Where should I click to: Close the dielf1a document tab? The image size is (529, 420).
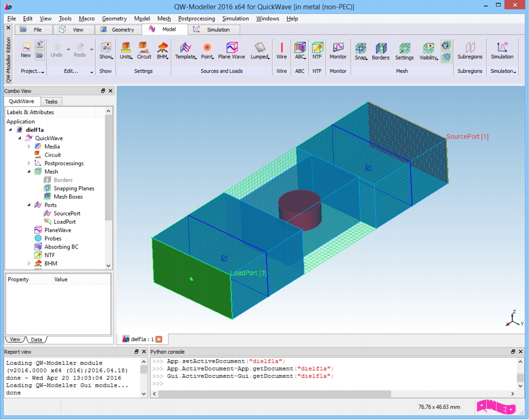tap(159, 339)
